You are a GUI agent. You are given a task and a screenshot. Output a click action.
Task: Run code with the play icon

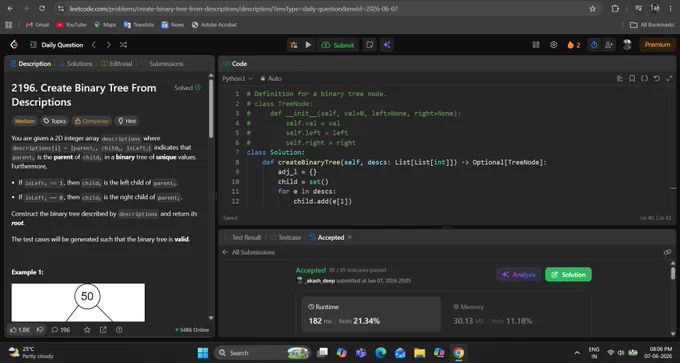click(308, 45)
